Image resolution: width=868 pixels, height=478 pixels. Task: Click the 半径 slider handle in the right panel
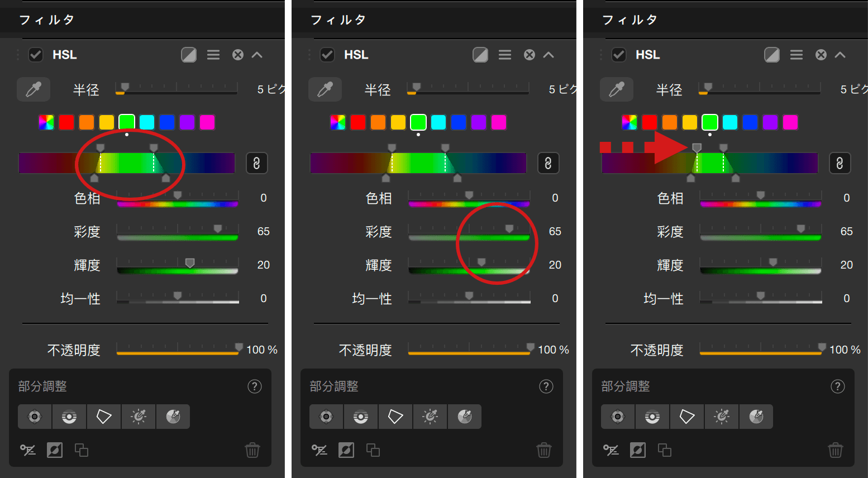[708, 87]
